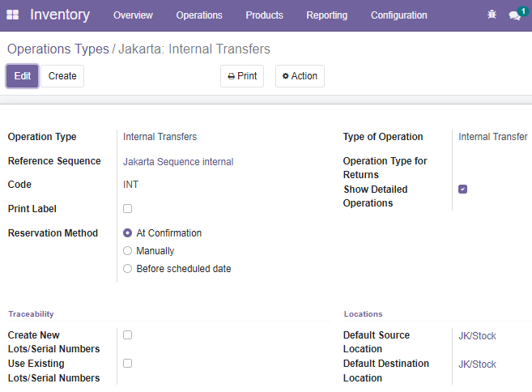532x392 pixels.
Task: Open the Operations menu
Action: point(199,15)
